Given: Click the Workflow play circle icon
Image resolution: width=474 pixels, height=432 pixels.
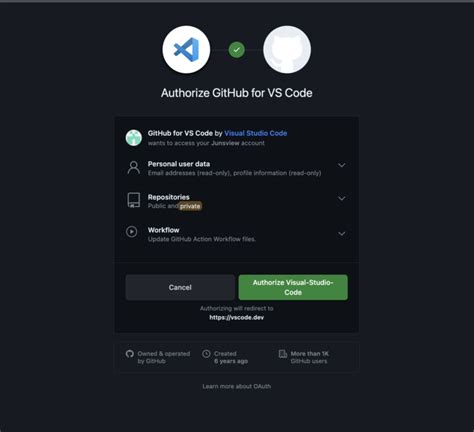Looking at the screenshot, I should tap(132, 231).
